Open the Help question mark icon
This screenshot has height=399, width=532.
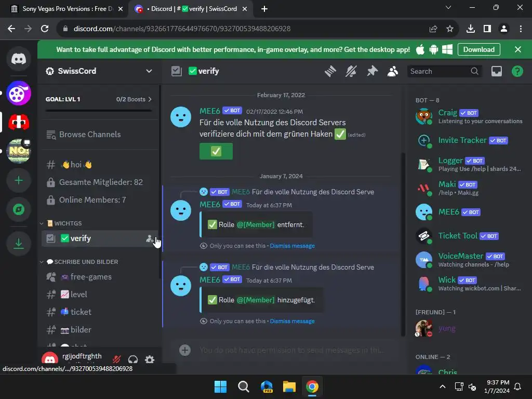(517, 71)
